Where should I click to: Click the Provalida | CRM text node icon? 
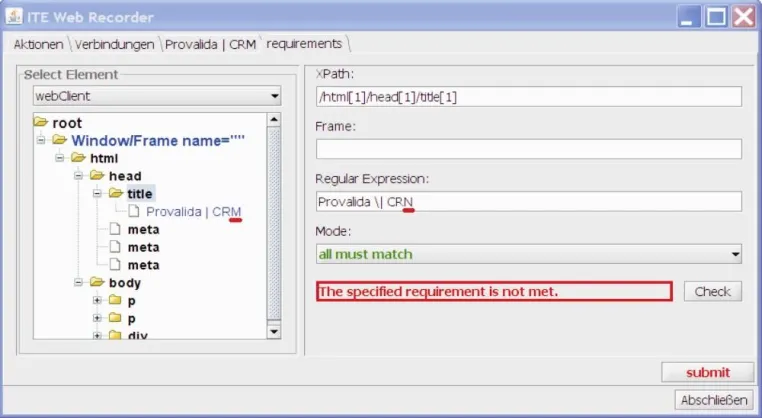134,211
